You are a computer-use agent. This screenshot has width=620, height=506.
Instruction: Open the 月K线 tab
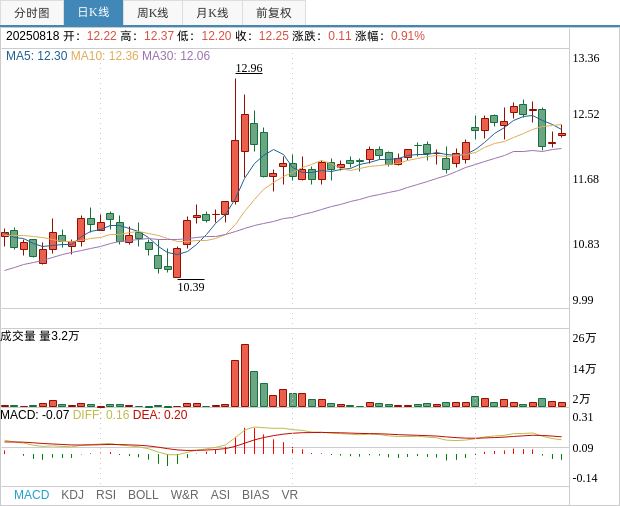[212, 13]
